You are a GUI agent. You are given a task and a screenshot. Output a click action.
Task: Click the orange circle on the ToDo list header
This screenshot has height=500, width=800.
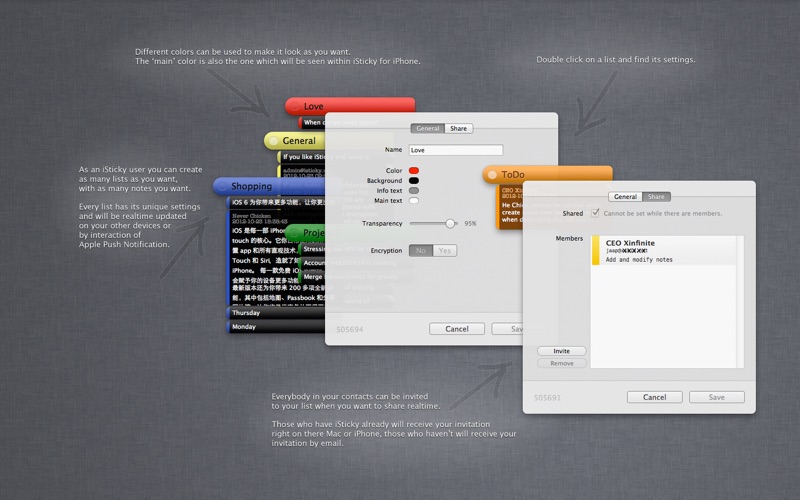(x=492, y=174)
